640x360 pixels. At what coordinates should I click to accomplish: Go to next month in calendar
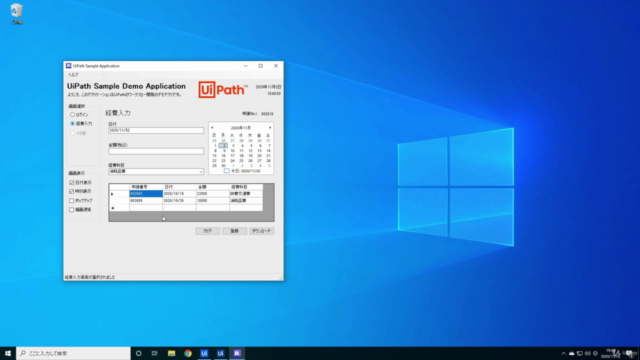tap(270, 128)
